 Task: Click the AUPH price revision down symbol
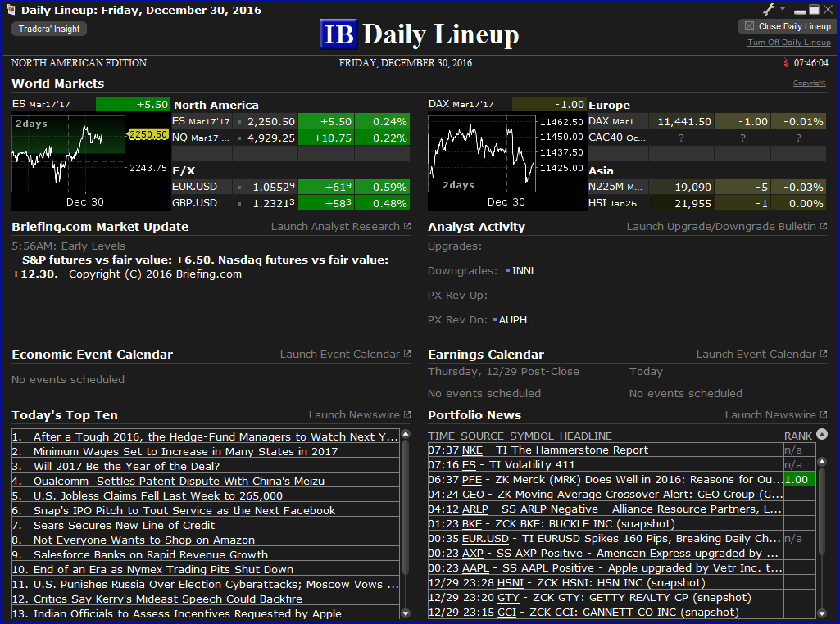coord(513,320)
